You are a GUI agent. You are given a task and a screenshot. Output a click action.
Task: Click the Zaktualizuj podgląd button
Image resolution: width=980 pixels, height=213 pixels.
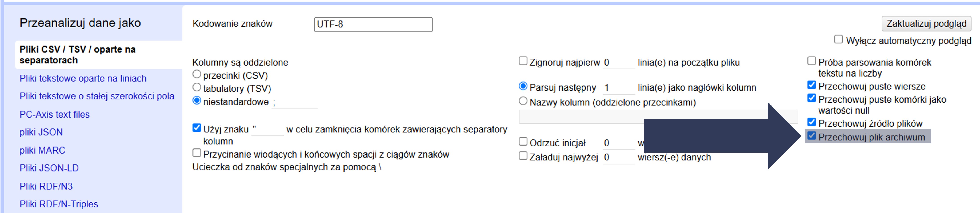tap(926, 24)
